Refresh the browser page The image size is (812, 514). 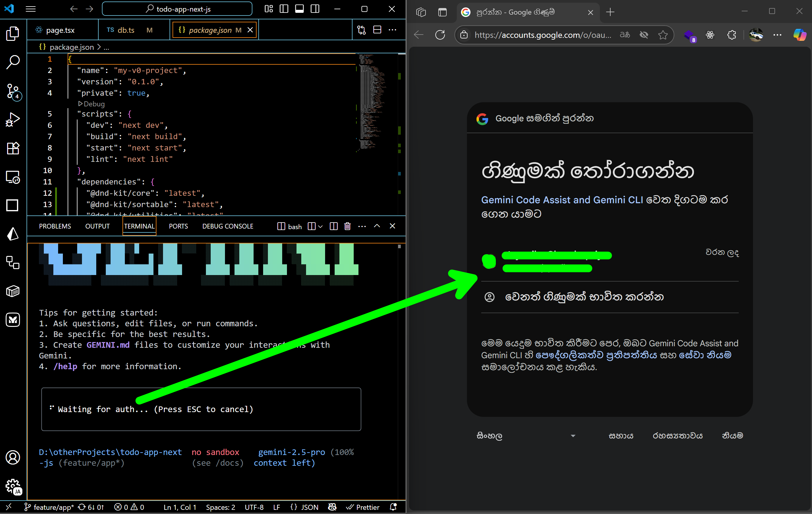click(440, 35)
